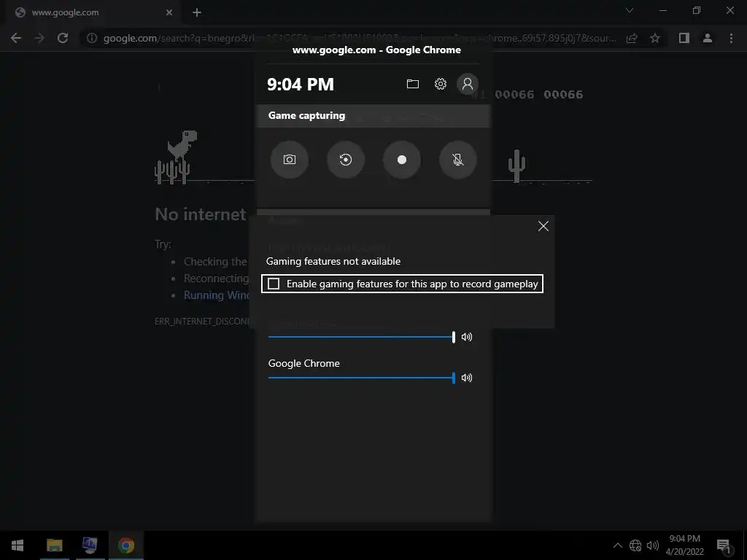Open Game Bar settings gear
747x560 pixels.
(x=440, y=85)
